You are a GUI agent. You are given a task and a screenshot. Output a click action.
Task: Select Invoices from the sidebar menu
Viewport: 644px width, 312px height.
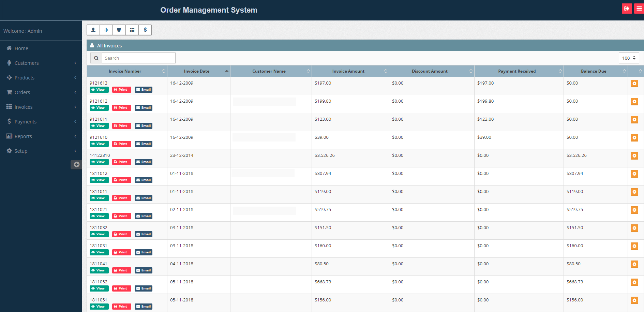[23, 107]
